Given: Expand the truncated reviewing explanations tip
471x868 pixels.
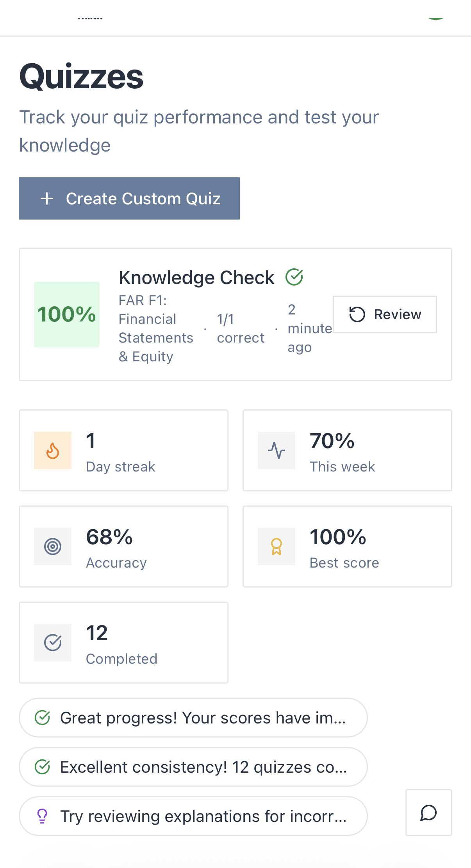Looking at the screenshot, I should (193, 816).
